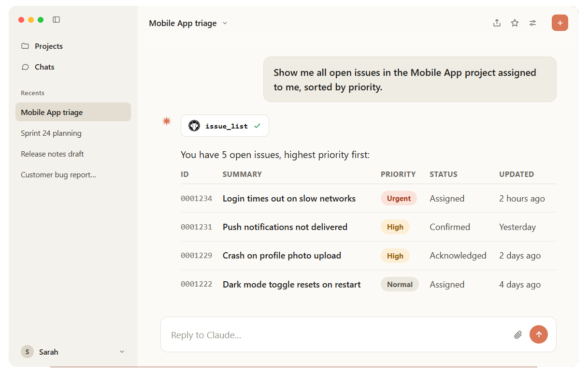Click the user message bubble

click(410, 79)
